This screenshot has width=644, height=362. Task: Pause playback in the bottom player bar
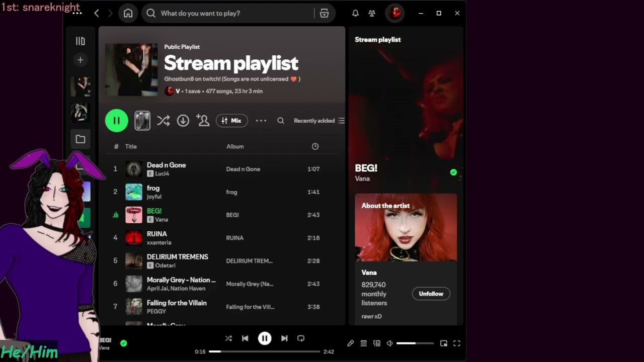pyautogui.click(x=265, y=338)
